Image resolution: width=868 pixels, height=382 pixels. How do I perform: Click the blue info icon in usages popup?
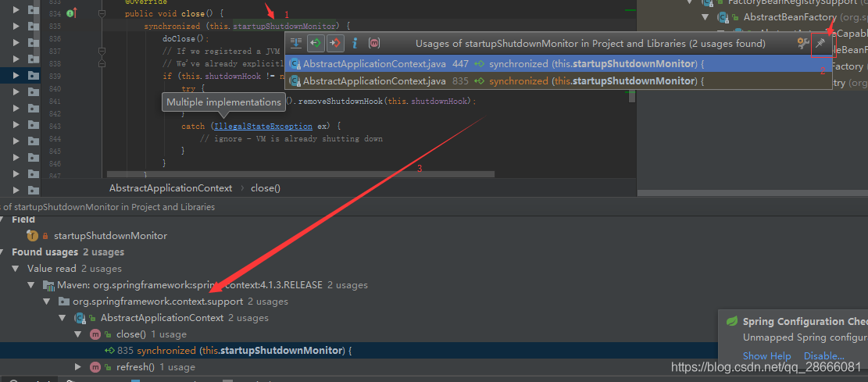[355, 43]
